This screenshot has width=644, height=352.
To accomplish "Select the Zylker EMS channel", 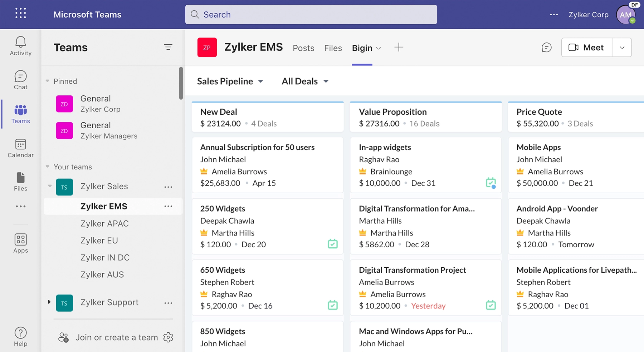I will 113,206.
